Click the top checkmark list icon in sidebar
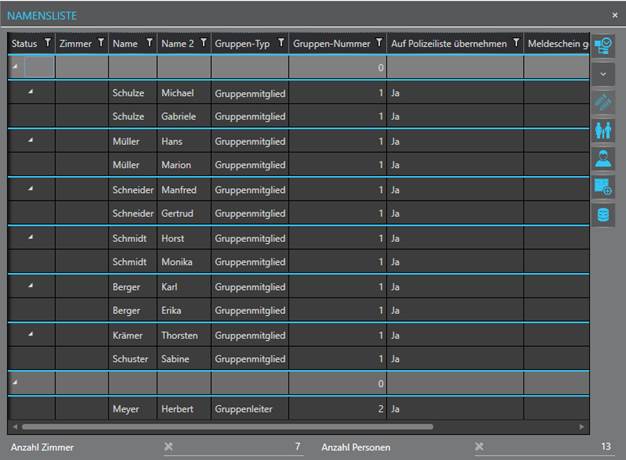The image size is (626, 460). [604, 46]
